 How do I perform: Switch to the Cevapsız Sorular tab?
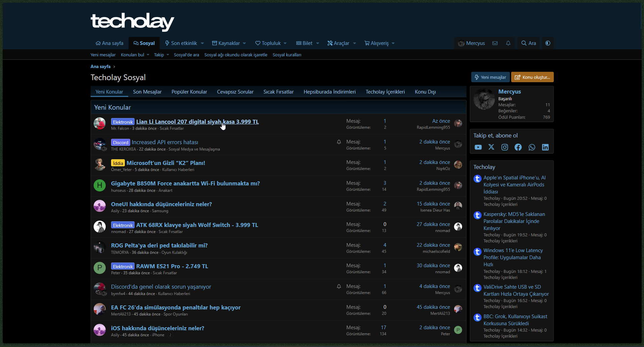pyautogui.click(x=235, y=92)
